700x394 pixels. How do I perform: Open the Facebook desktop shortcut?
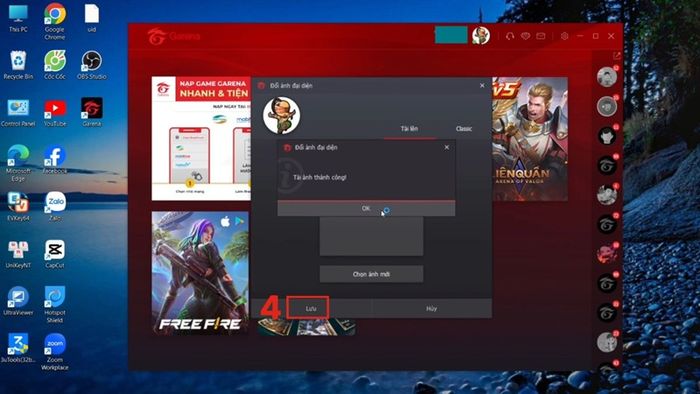click(54, 160)
